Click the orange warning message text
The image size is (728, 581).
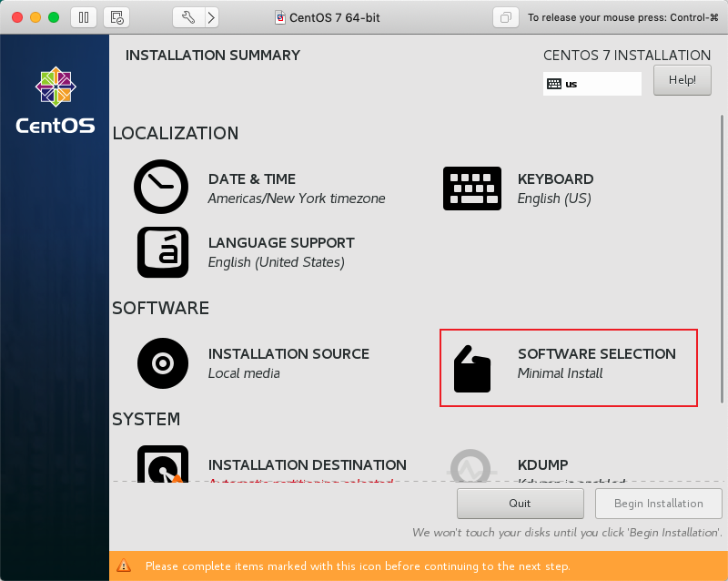pos(358,566)
